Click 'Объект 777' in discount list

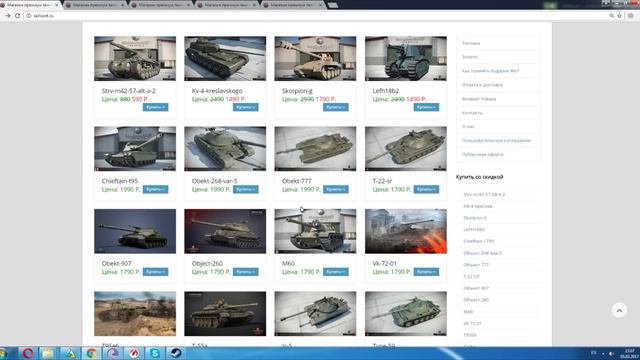pyautogui.click(x=476, y=264)
